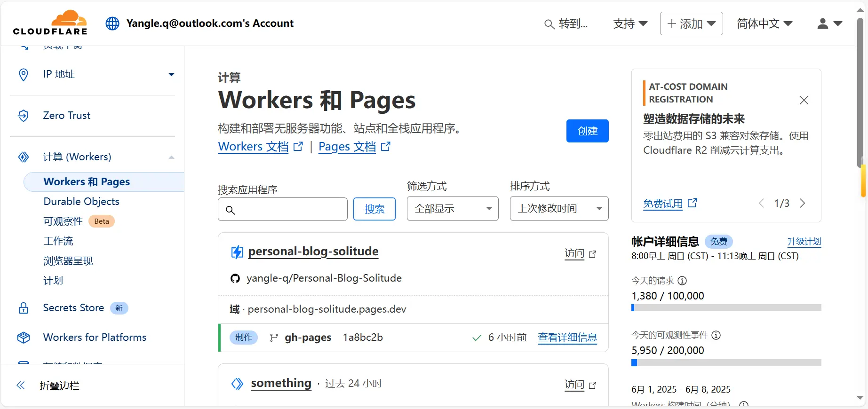Click the Workers for Platforms cube icon
Viewport: 868px width, 409px height.
(23, 338)
